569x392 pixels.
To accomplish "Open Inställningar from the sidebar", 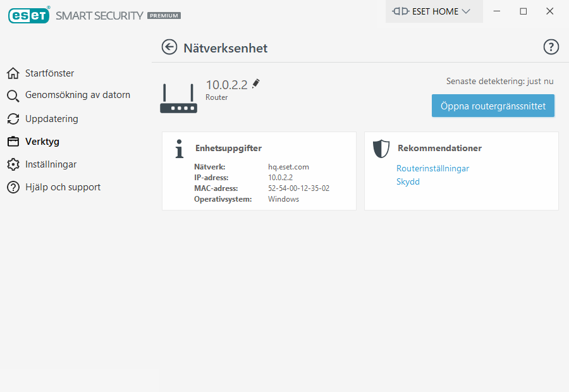I will [x=51, y=164].
